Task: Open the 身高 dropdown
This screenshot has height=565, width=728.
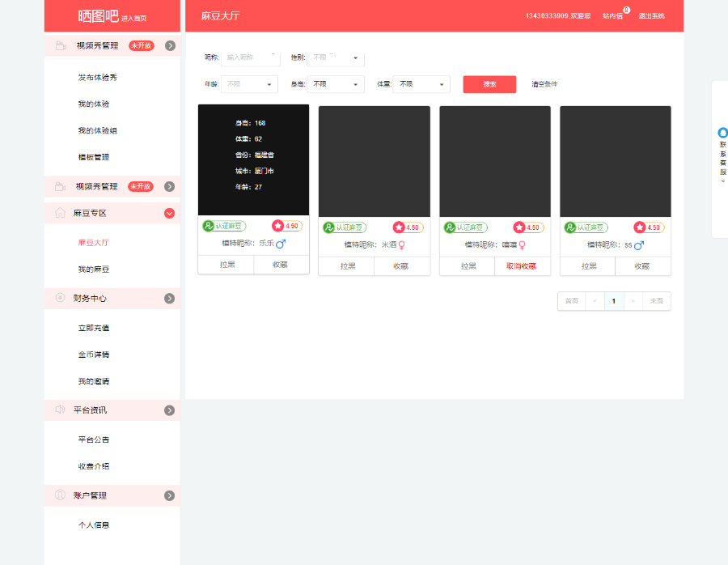Action: pos(336,84)
